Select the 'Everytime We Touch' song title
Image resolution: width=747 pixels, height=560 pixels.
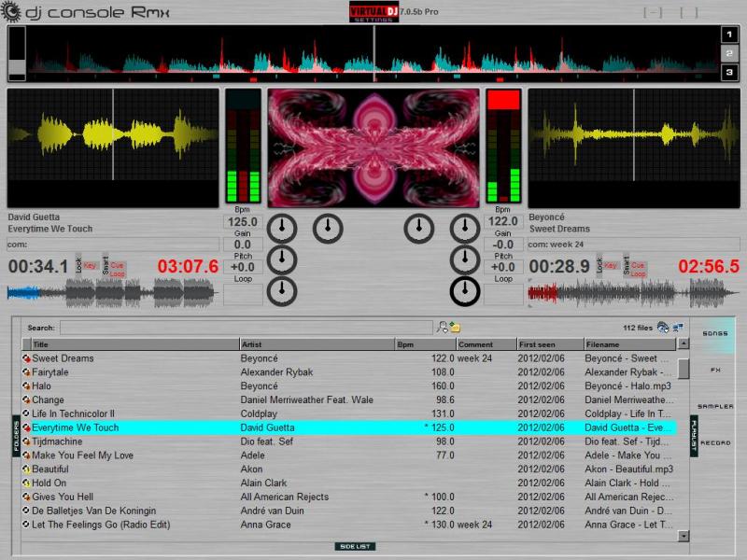point(76,427)
